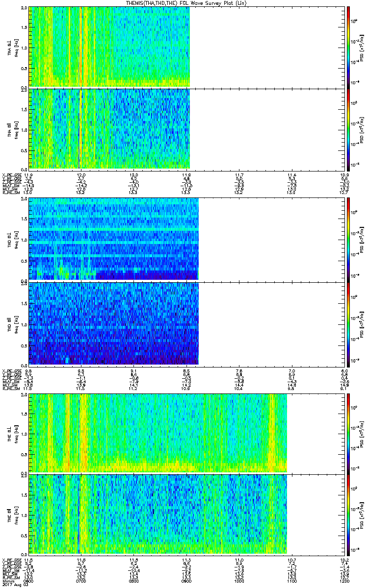Select the THA B-perpendicular spectrogram panel
This screenshot has width=368, height=588.
pos(187,47)
